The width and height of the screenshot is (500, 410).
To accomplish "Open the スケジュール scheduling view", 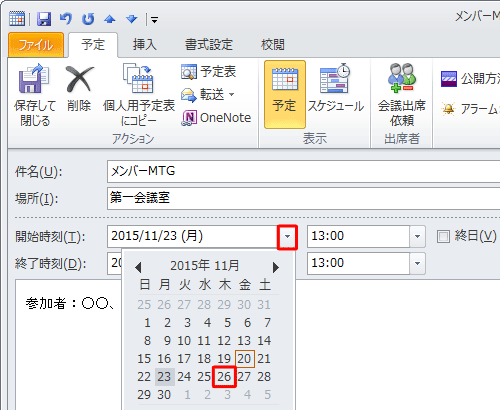I will coord(335,89).
